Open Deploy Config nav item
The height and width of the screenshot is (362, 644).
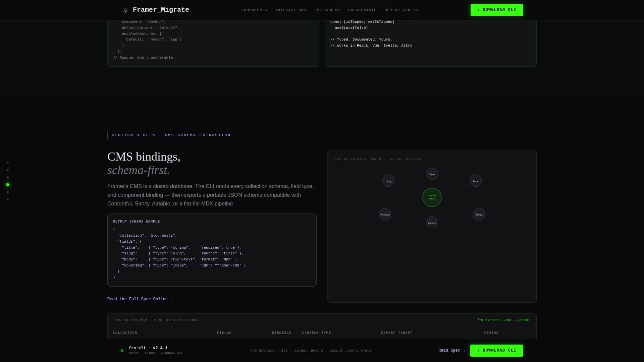[401, 10]
